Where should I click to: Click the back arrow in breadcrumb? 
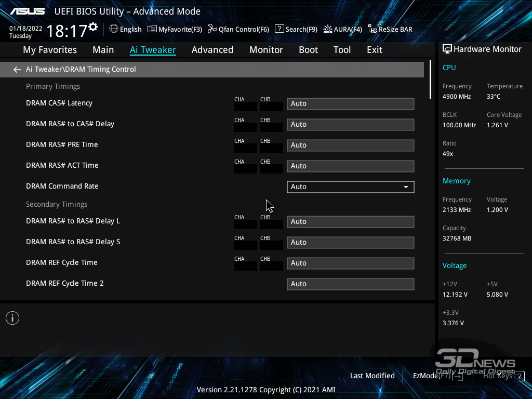click(17, 70)
